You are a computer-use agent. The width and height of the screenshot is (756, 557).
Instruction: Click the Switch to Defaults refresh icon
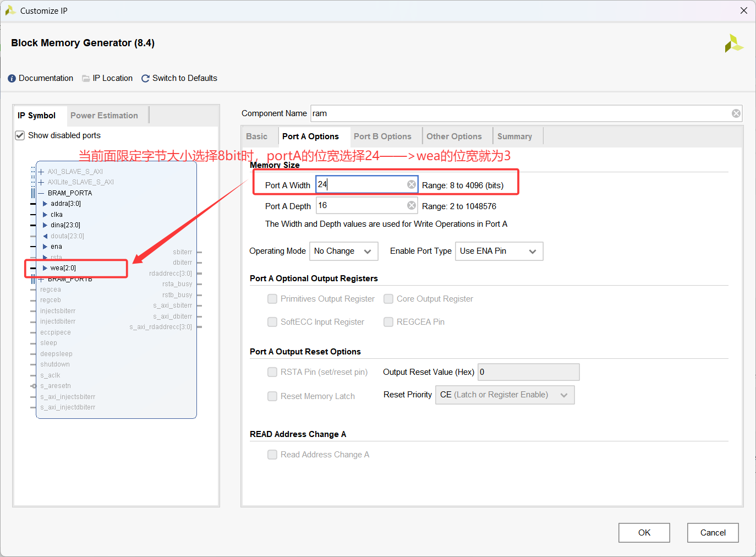[145, 79]
